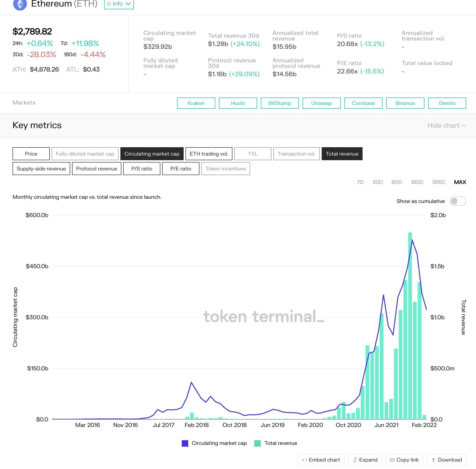
Task: Click the ATL value $0.43
Action: coord(91,69)
